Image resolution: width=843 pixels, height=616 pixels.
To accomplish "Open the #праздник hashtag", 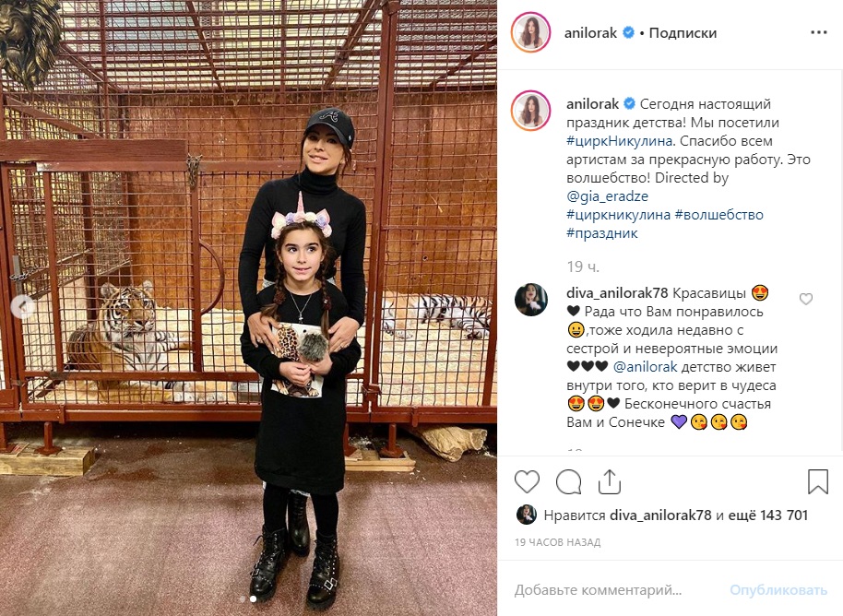I will pyautogui.click(x=601, y=232).
